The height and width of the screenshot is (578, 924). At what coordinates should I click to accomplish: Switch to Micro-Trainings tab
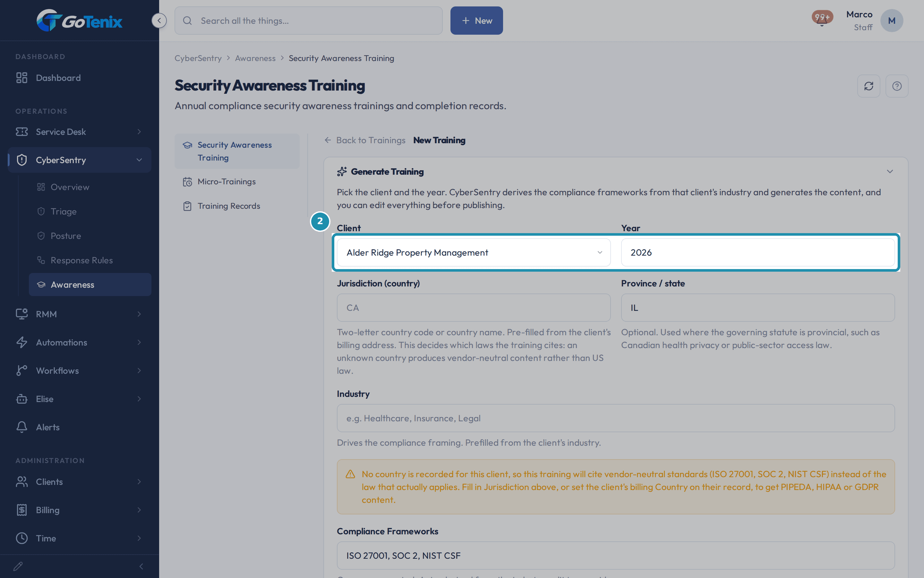coord(237,181)
